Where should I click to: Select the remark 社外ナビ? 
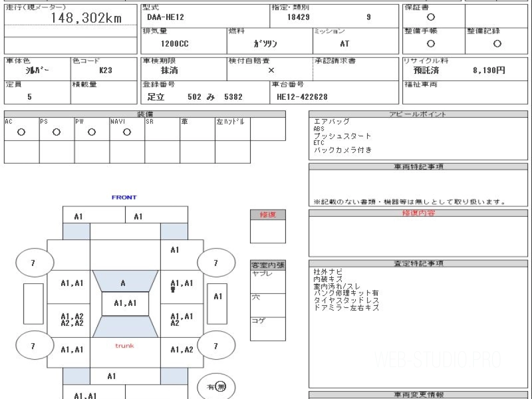click(x=328, y=272)
